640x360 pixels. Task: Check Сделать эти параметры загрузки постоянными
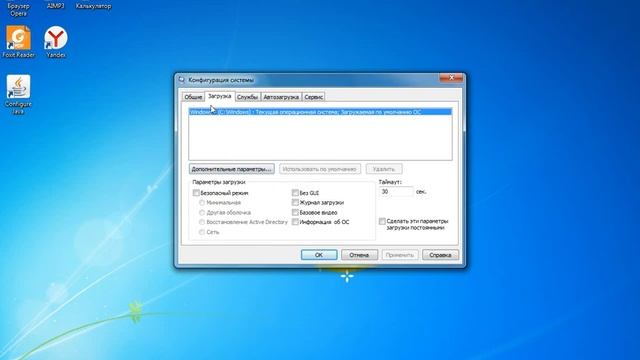pyautogui.click(x=382, y=221)
